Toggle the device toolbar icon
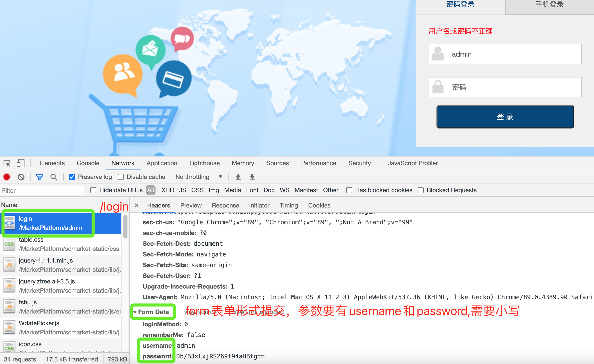The width and height of the screenshot is (594, 364). 20,163
